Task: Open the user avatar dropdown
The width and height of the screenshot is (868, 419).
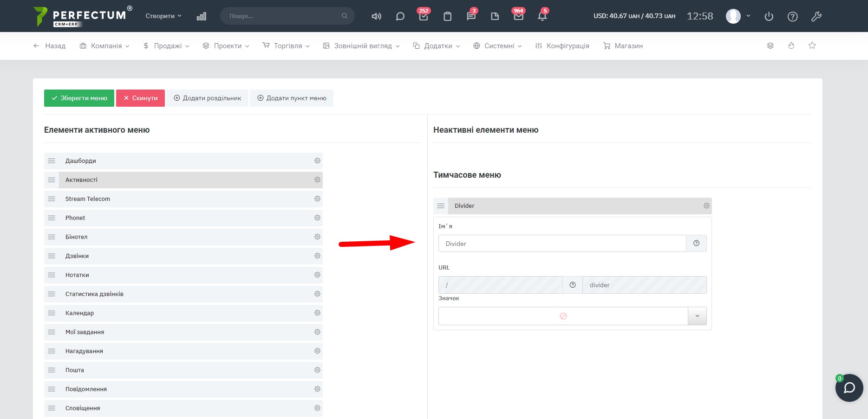Action: click(x=738, y=16)
